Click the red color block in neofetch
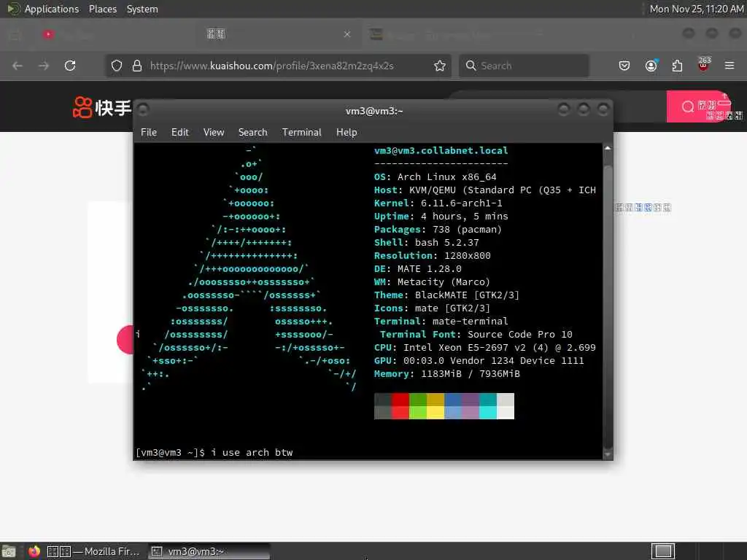The image size is (747, 560). pos(400,405)
